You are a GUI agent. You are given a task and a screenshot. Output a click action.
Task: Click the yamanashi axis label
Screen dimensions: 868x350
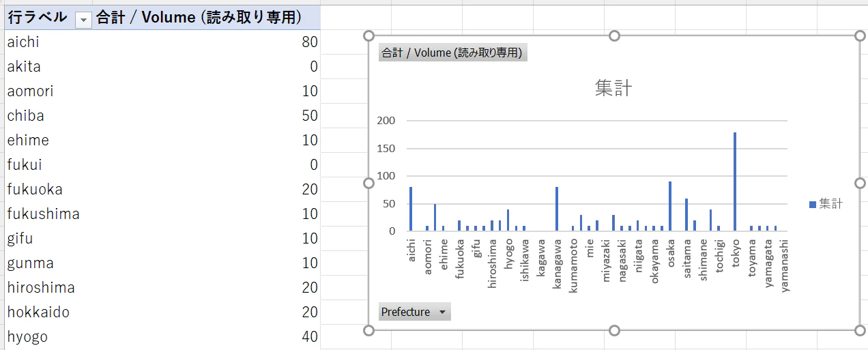(784, 265)
